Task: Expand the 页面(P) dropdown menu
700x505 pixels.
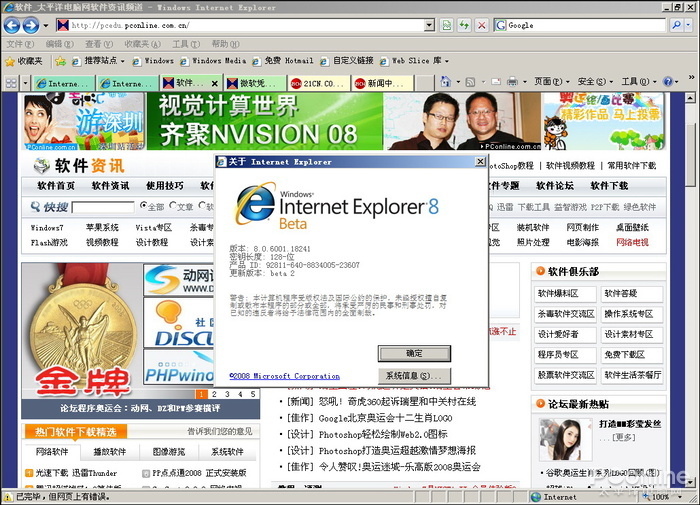Action: tap(551, 82)
